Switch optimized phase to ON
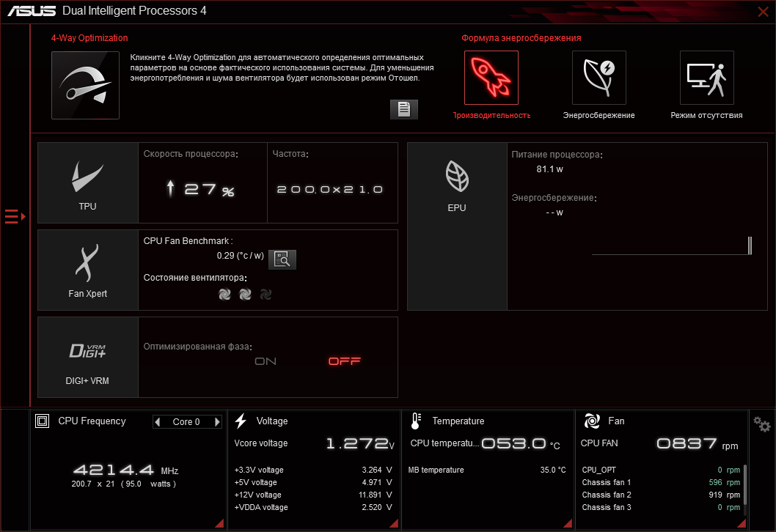 (266, 361)
